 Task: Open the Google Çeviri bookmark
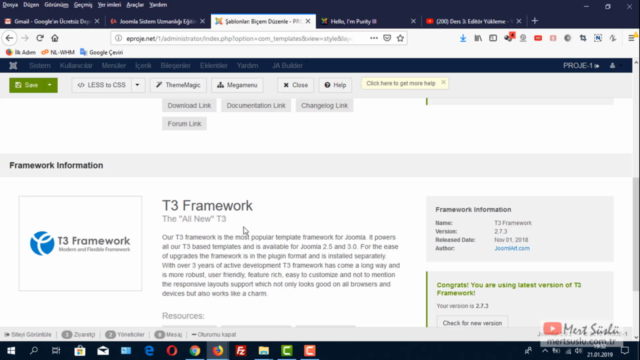click(x=102, y=52)
